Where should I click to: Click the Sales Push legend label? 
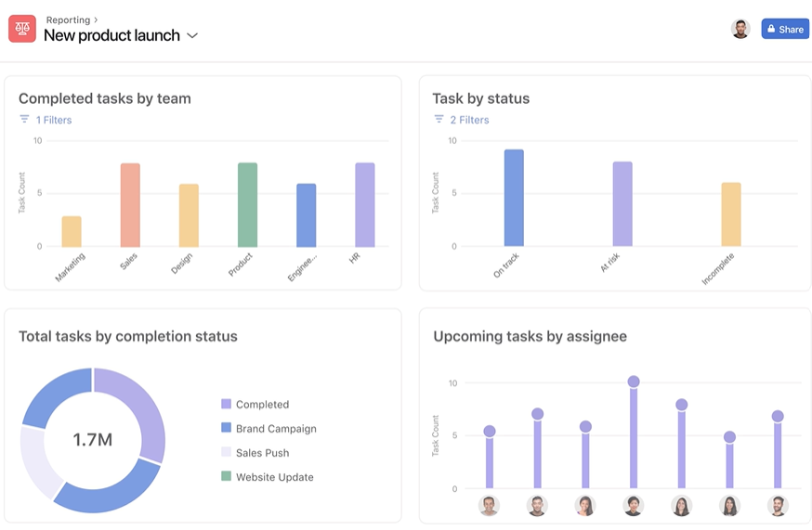coord(263,453)
